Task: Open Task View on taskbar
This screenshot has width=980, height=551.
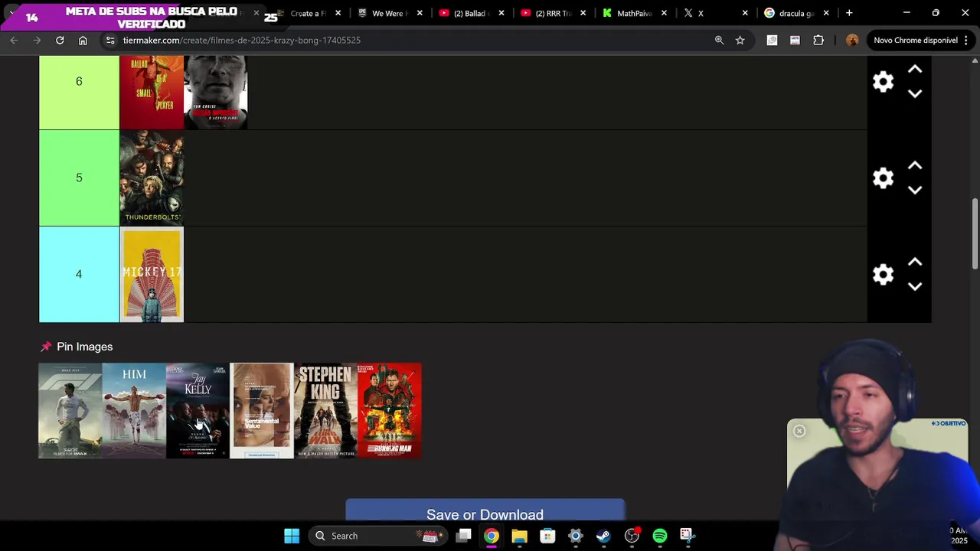Action: (x=463, y=536)
